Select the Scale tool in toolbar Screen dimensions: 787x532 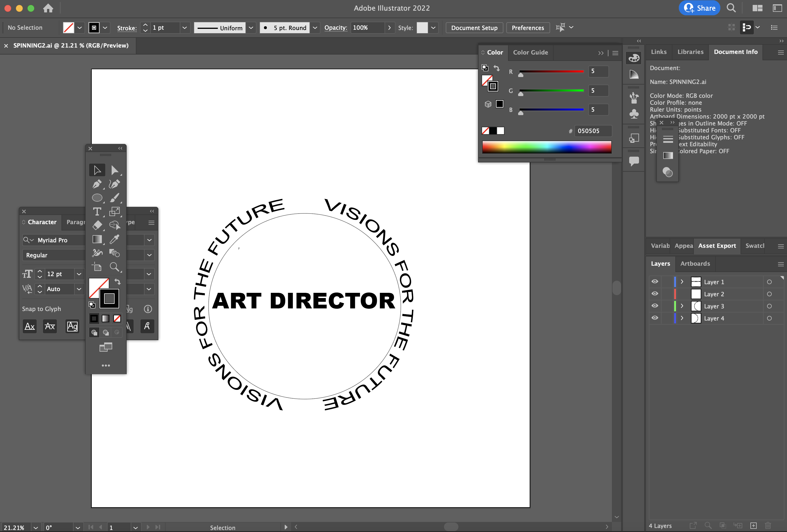coord(114,212)
